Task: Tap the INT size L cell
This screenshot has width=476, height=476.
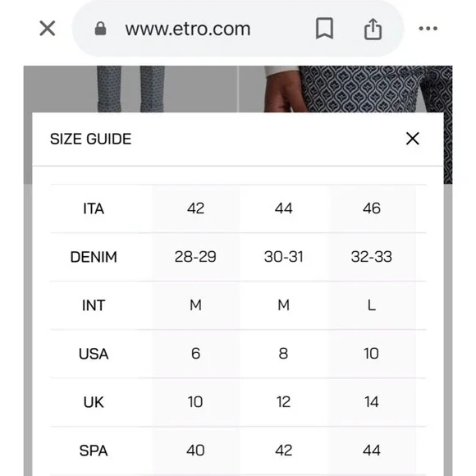Action: pos(372,305)
